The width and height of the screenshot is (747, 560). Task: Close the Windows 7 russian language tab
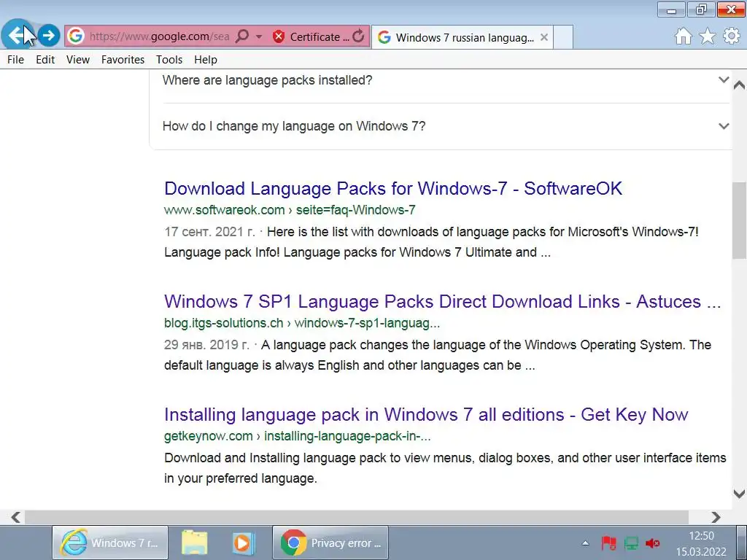tap(544, 37)
